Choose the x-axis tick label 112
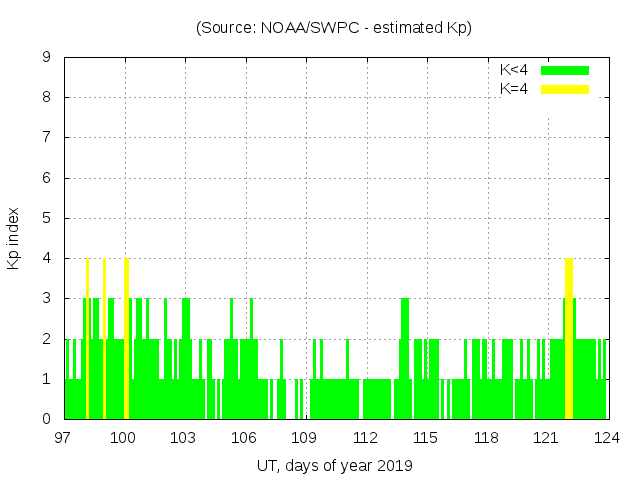This screenshot has height=480, width=640. [365, 437]
